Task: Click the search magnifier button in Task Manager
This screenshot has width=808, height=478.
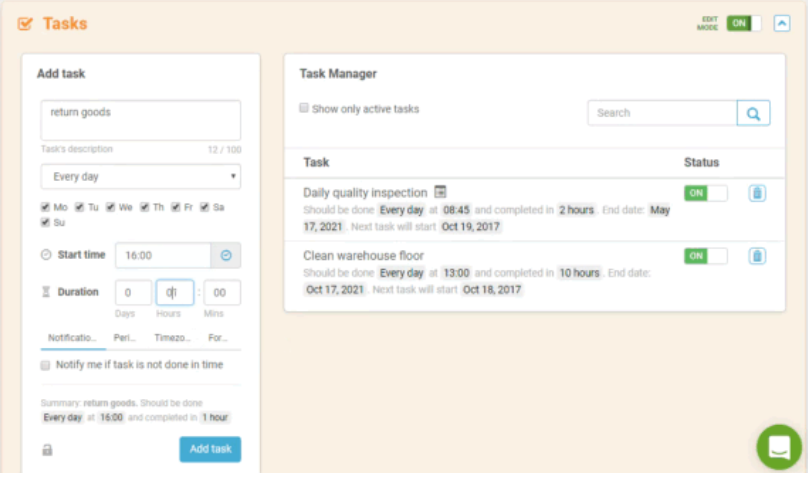Action: pos(753,113)
